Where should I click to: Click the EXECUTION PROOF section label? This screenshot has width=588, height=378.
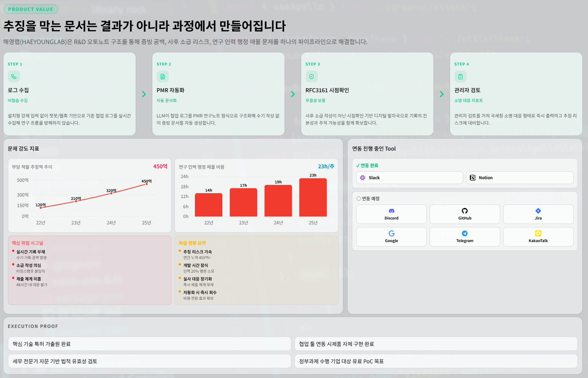(33, 326)
